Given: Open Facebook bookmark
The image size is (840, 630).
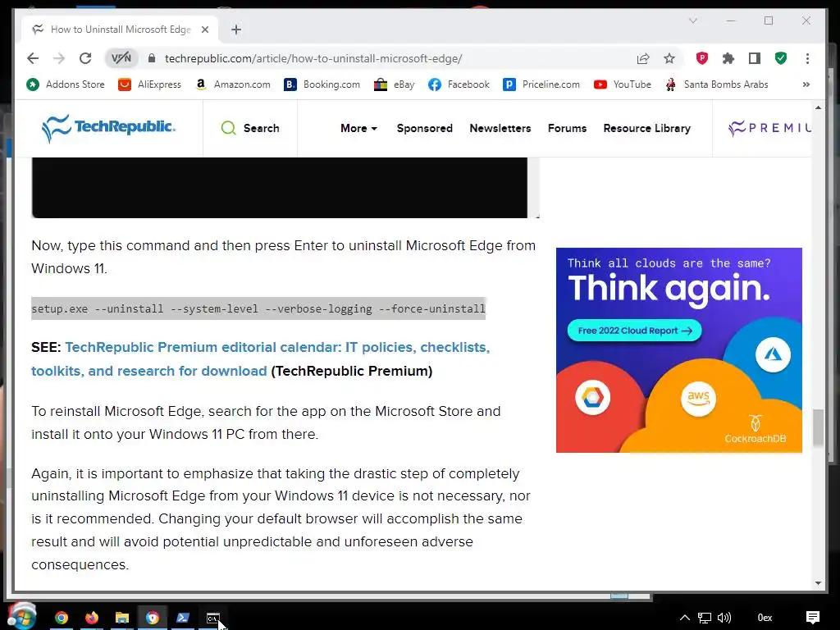Looking at the screenshot, I should pyautogui.click(x=459, y=84).
